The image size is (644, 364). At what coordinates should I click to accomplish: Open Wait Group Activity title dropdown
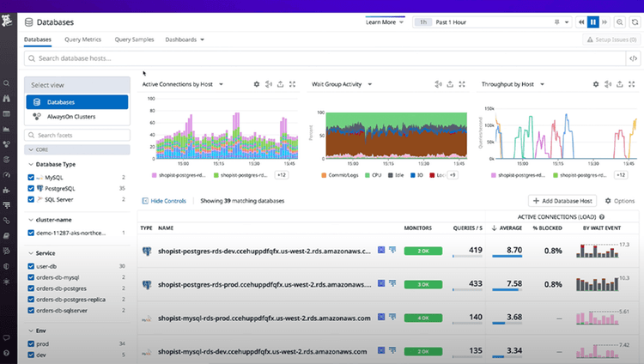point(369,84)
